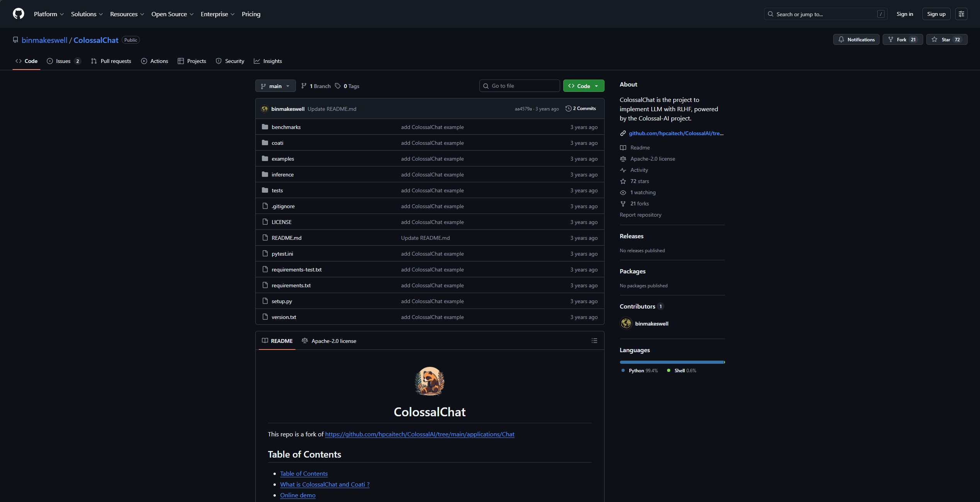Open the binmakeswell owner profile link in the repo title
Image resolution: width=980 pixels, height=502 pixels.
pyautogui.click(x=44, y=40)
